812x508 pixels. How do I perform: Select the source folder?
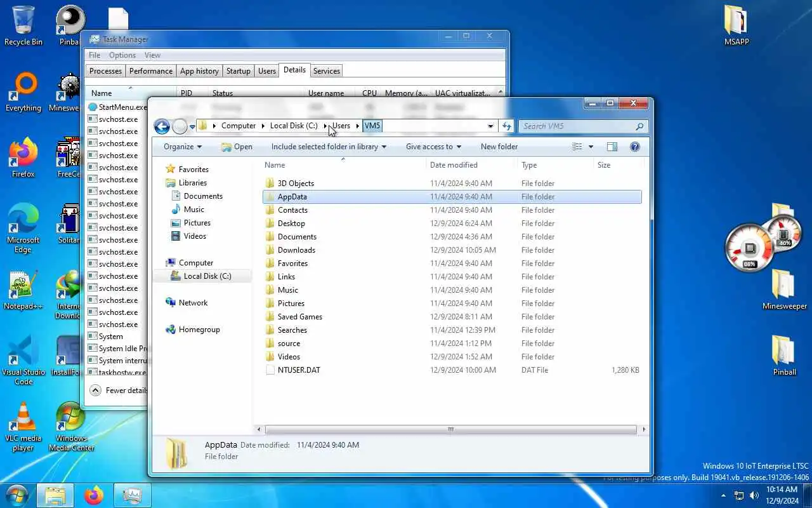tap(289, 344)
